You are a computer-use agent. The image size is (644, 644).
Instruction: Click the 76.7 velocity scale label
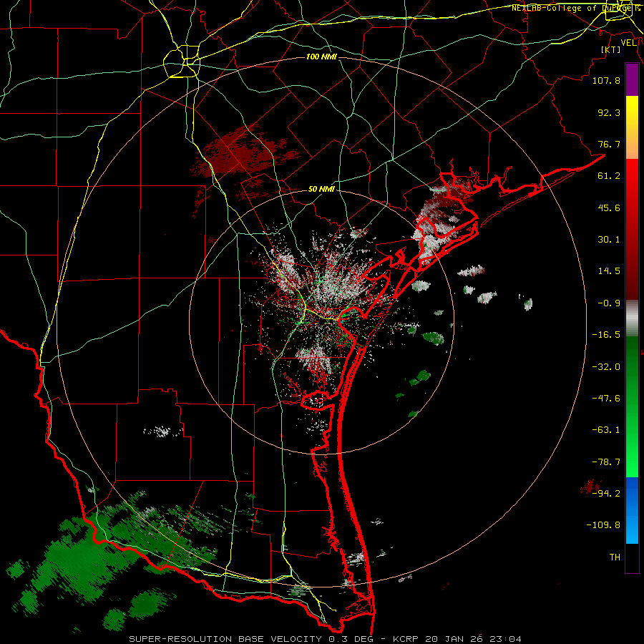click(609, 144)
